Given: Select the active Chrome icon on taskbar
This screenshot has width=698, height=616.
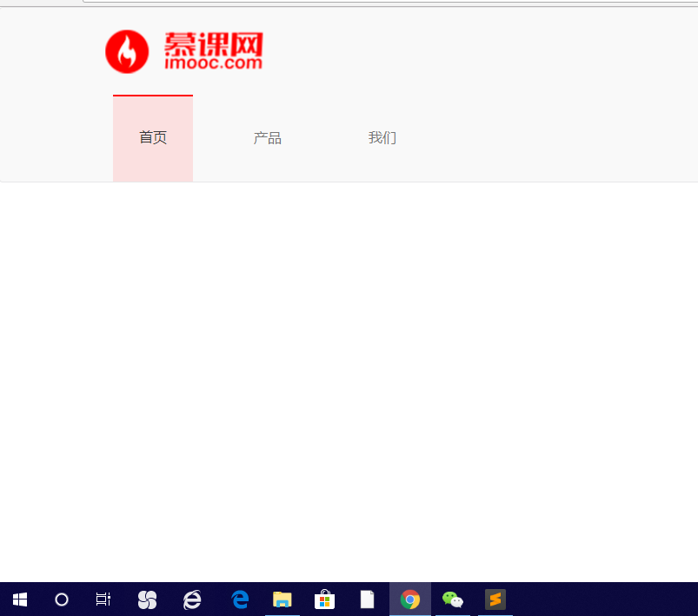Looking at the screenshot, I should pos(409,599).
